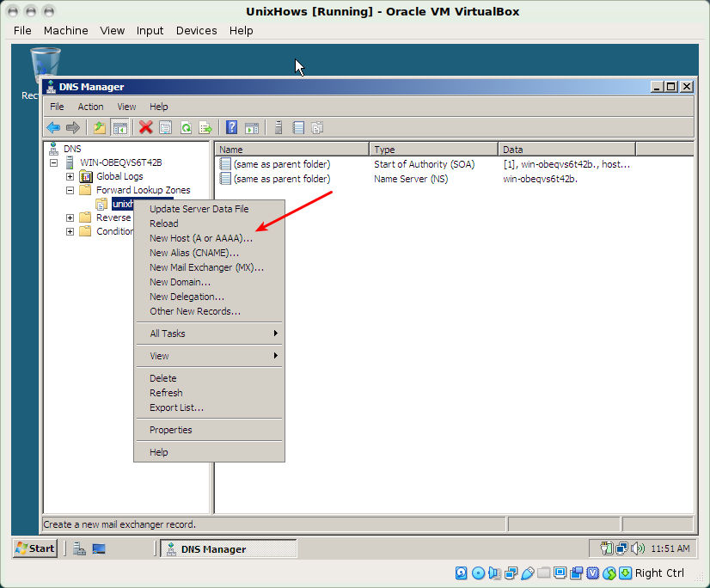
Task: Sort by the Data column header
Action: 567,150
